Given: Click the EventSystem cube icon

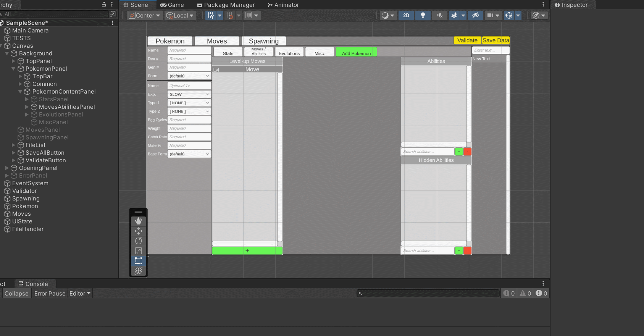Looking at the screenshot, I should pyautogui.click(x=7, y=183).
